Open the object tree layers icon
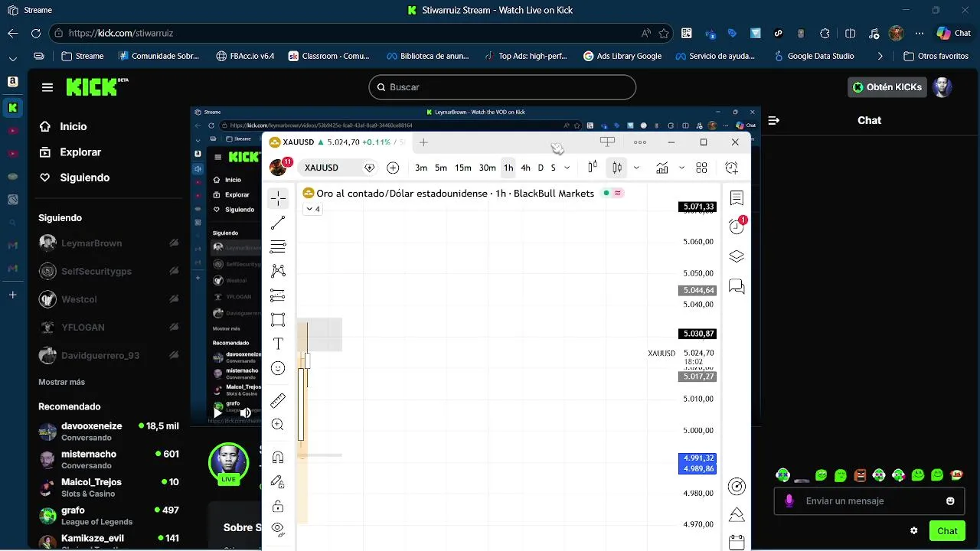This screenshot has width=980, height=551. pos(737,256)
